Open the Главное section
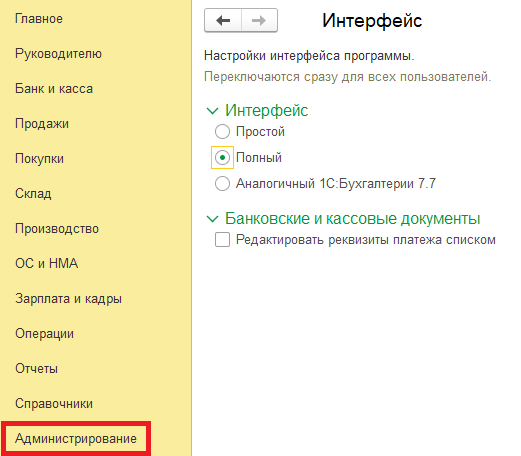Viewport: 521px width, 456px height. [x=39, y=19]
